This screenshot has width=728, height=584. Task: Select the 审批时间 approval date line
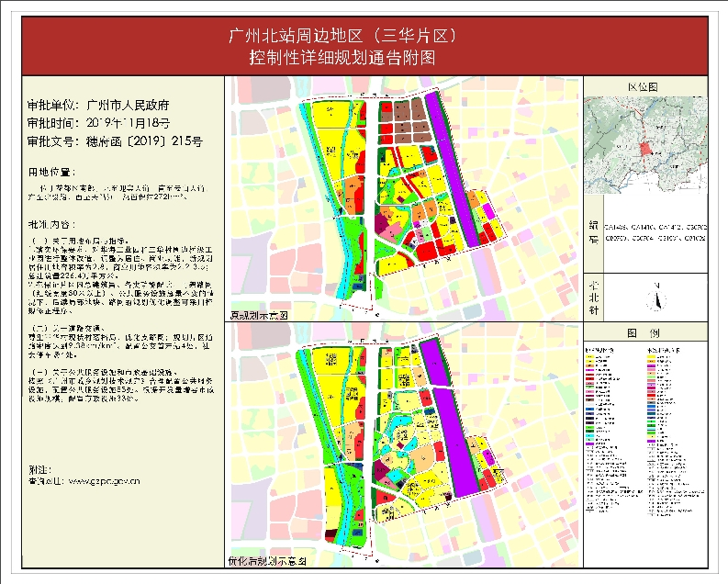click(x=99, y=123)
